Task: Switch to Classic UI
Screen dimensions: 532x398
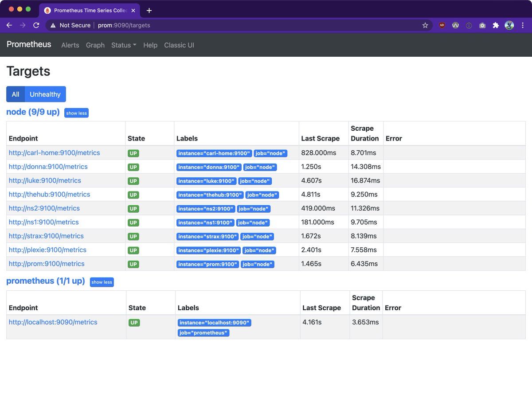Action: 179,45
